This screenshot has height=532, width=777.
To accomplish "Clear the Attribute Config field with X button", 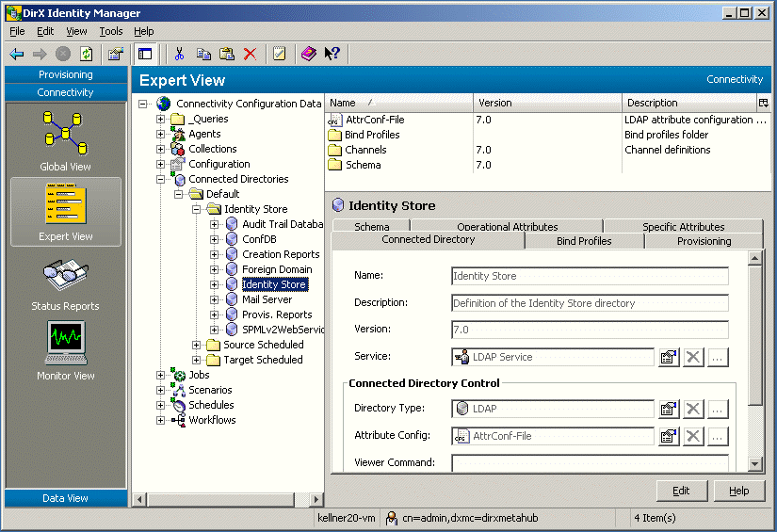I will [693, 436].
